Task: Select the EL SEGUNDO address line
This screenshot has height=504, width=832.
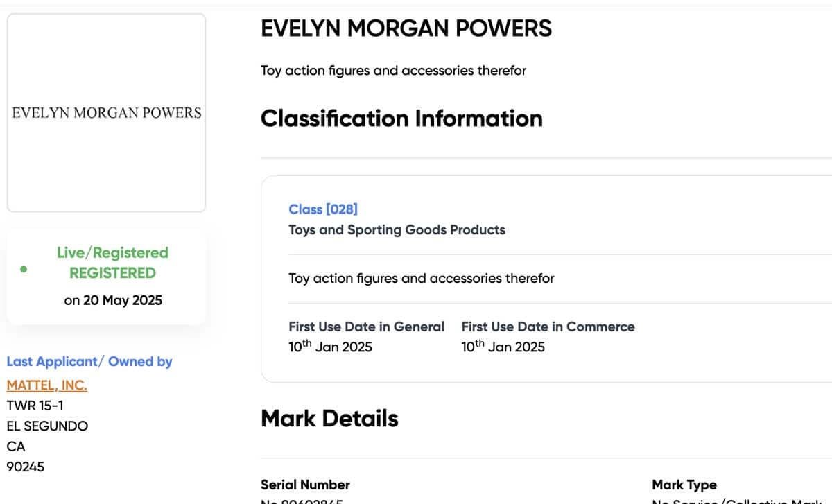Action: click(x=46, y=426)
